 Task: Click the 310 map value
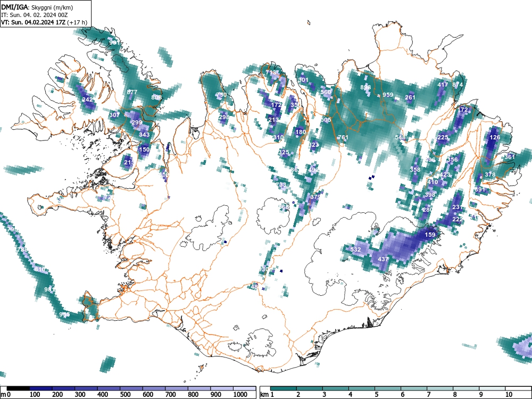278,137
